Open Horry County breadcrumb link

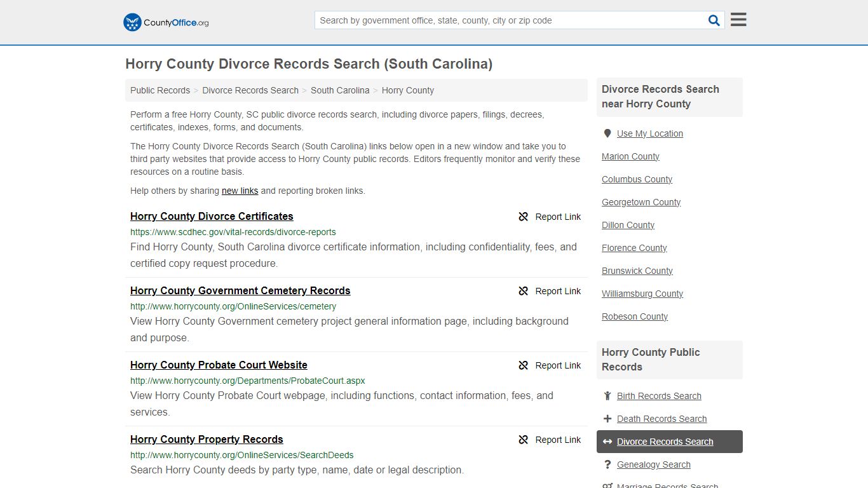[408, 90]
